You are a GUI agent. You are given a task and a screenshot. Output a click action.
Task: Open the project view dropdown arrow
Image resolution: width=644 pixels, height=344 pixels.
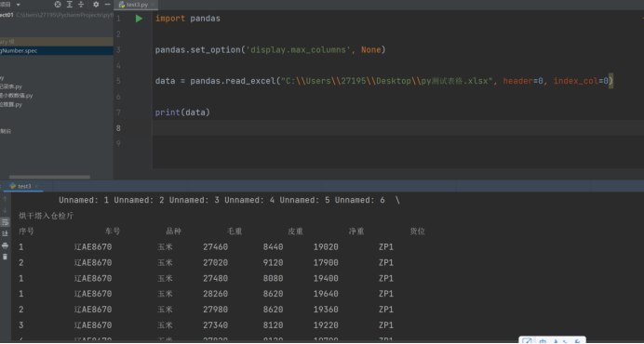[x=18, y=5]
